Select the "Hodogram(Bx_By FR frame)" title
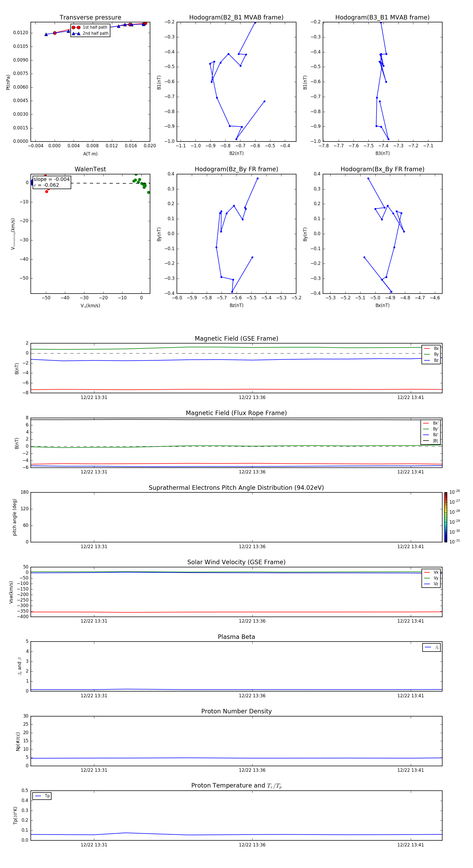473x868 pixels. pos(382,169)
